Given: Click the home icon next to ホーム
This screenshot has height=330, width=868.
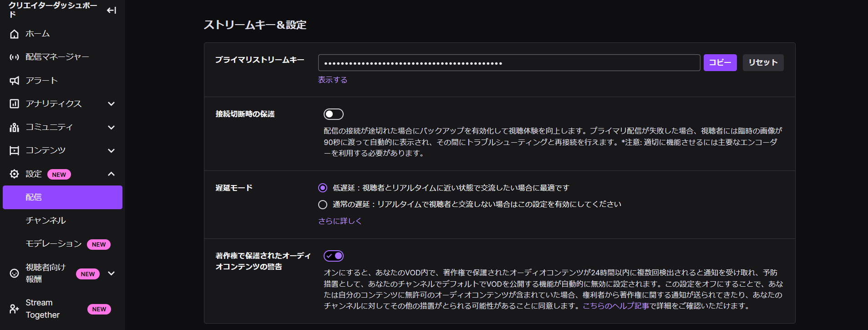Looking at the screenshot, I should [15, 34].
